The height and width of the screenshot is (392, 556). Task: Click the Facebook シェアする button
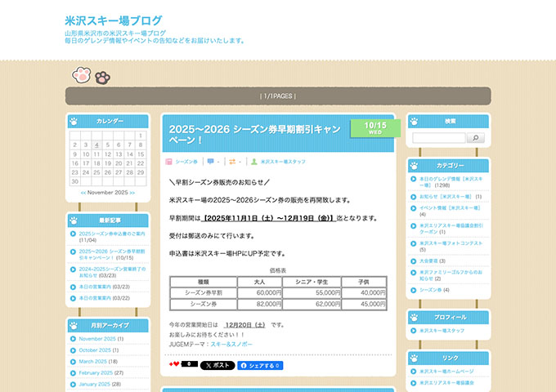(x=260, y=365)
